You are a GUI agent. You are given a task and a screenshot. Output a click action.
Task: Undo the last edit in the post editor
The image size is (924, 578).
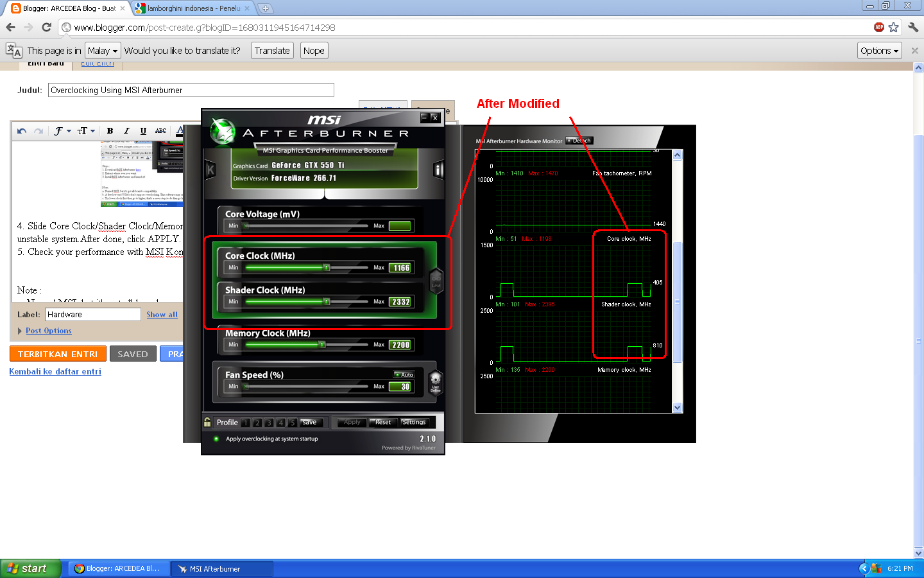click(22, 131)
